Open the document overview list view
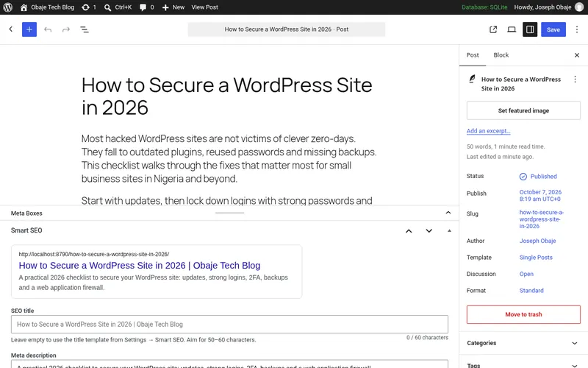588x368 pixels. 85,29
